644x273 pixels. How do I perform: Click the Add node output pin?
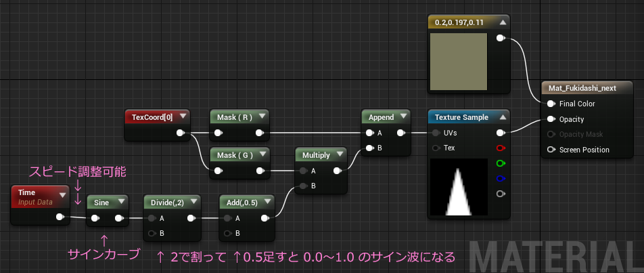pos(265,218)
